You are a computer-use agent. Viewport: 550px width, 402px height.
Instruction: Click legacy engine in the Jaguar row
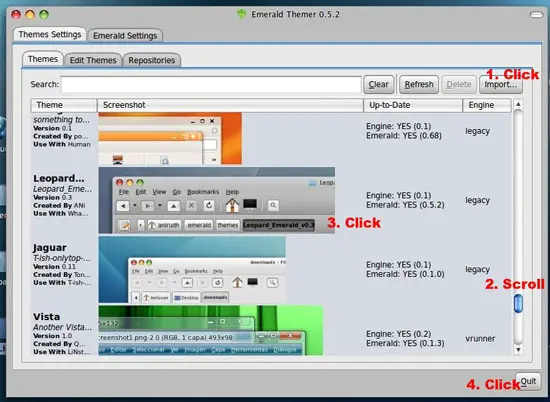477,269
